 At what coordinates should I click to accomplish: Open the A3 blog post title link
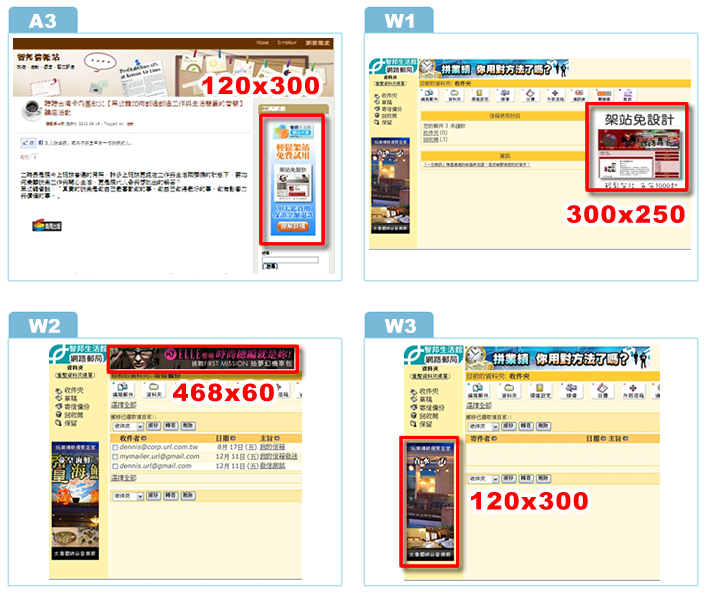pos(144,107)
